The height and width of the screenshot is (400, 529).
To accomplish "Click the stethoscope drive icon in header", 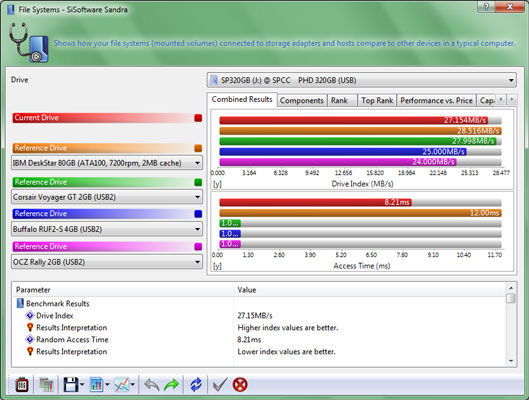I will (29, 42).
